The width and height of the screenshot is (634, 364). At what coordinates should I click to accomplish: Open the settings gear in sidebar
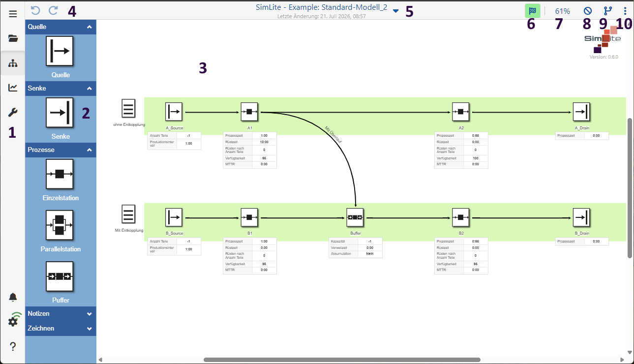(13, 322)
